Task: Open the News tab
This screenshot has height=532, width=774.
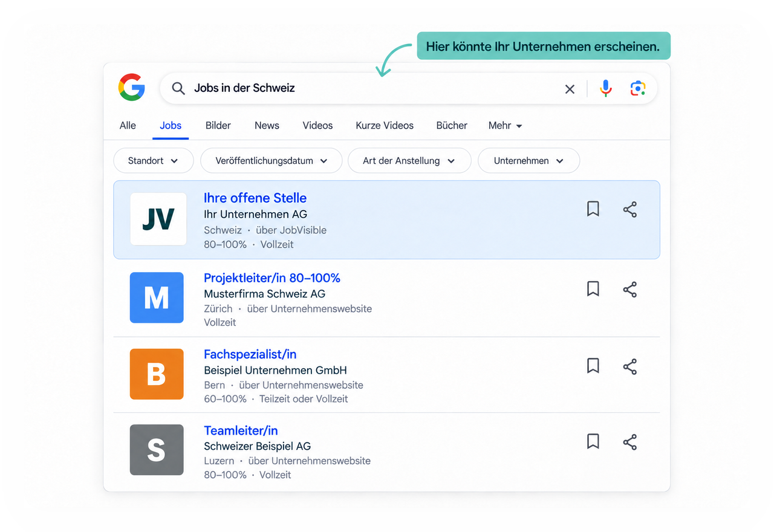Action: [267, 126]
